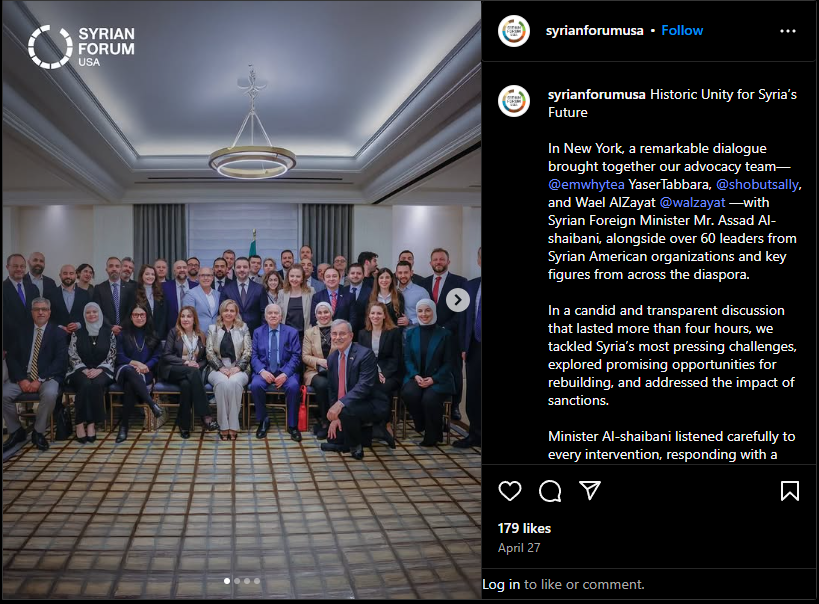The height and width of the screenshot is (604, 819).
Task: Click caption username syrianforumusa
Action: (x=596, y=94)
